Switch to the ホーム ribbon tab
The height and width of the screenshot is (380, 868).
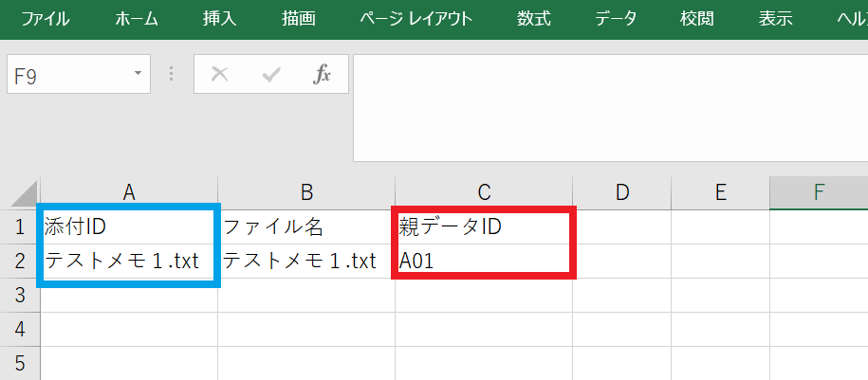coord(137,19)
